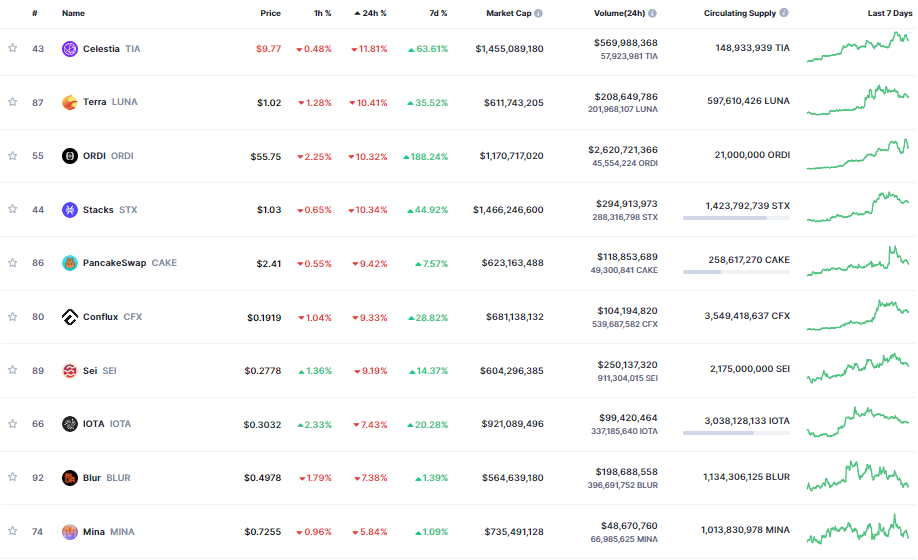Show Market Cap info tooltip icon

pos(539,13)
